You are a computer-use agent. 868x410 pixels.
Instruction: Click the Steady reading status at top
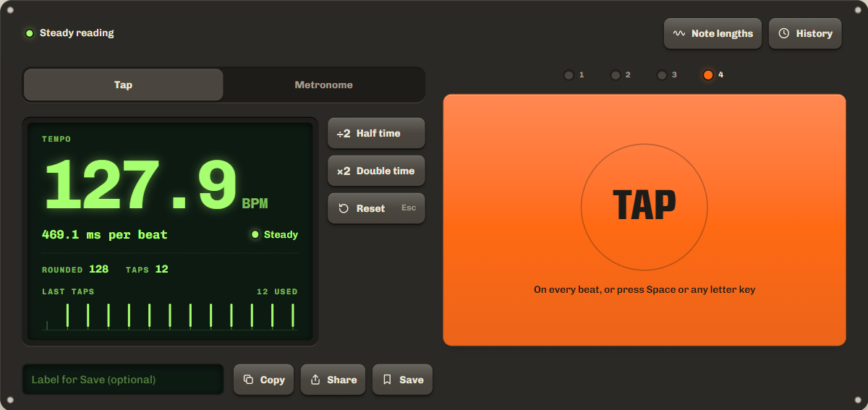(70, 33)
